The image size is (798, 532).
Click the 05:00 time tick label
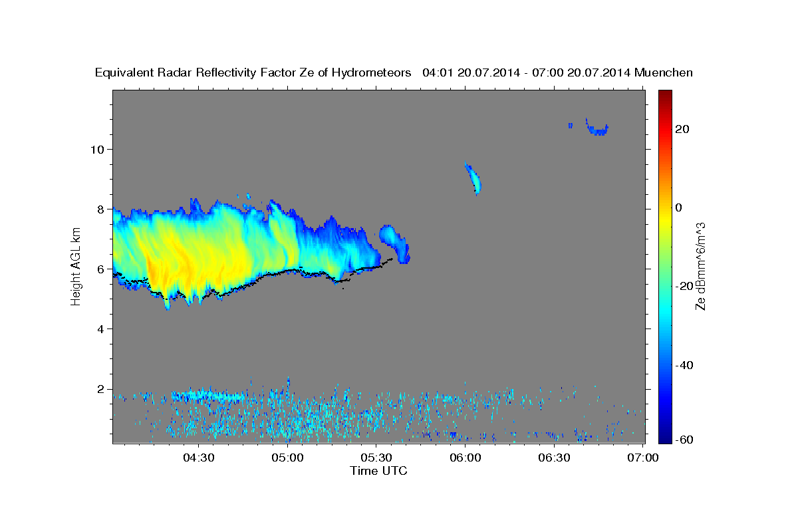(x=288, y=458)
